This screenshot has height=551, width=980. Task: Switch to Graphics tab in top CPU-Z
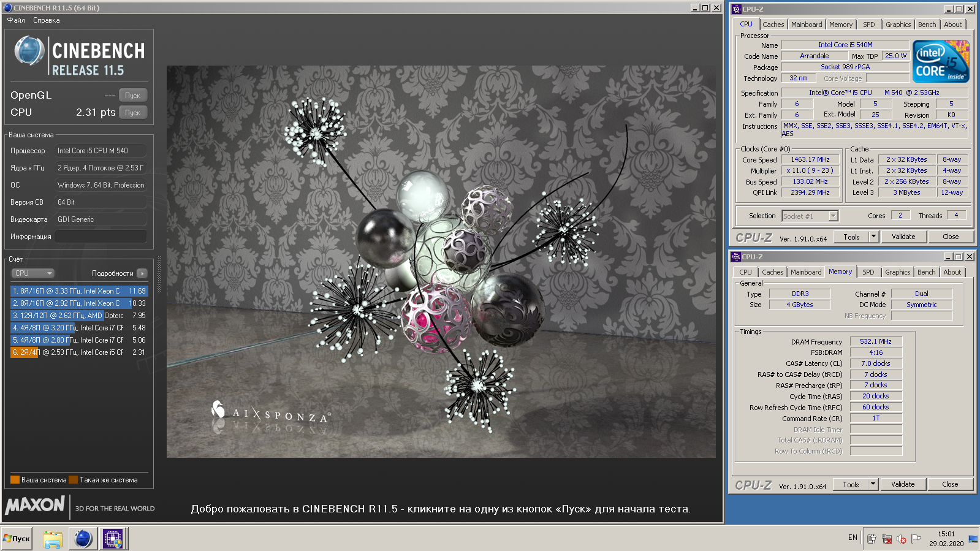click(x=898, y=25)
